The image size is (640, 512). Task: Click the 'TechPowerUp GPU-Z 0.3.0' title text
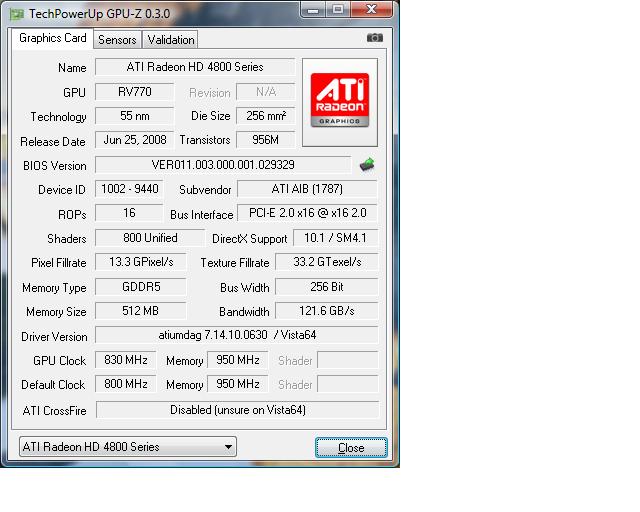click(99, 14)
